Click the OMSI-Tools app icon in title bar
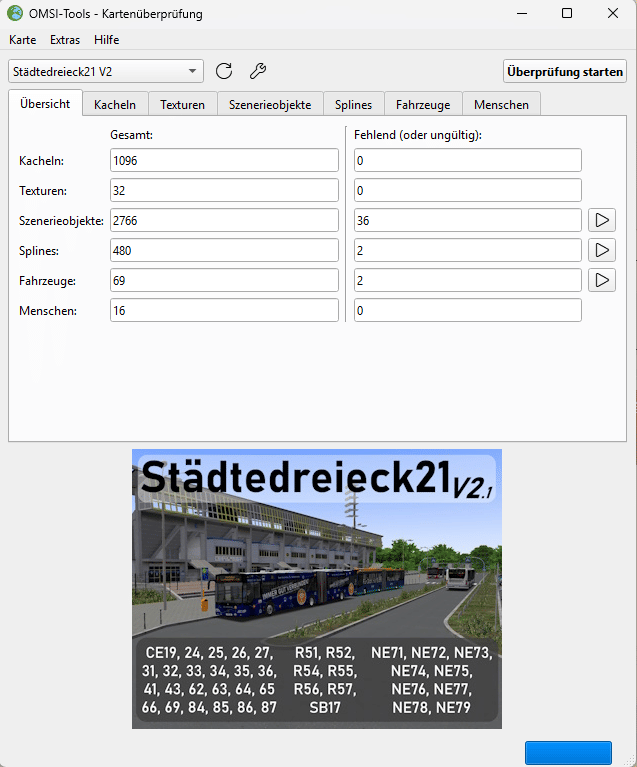This screenshot has height=767, width=637. [x=15, y=13]
